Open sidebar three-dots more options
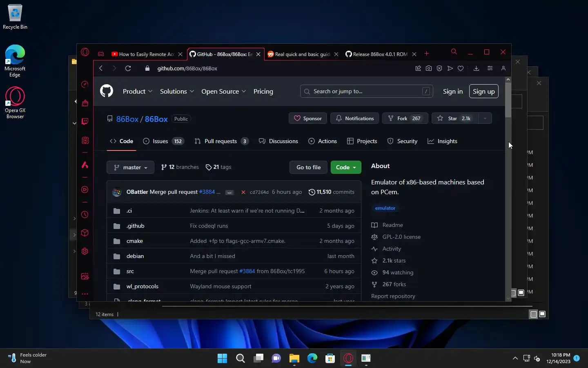The width and height of the screenshot is (588, 368). click(85, 294)
